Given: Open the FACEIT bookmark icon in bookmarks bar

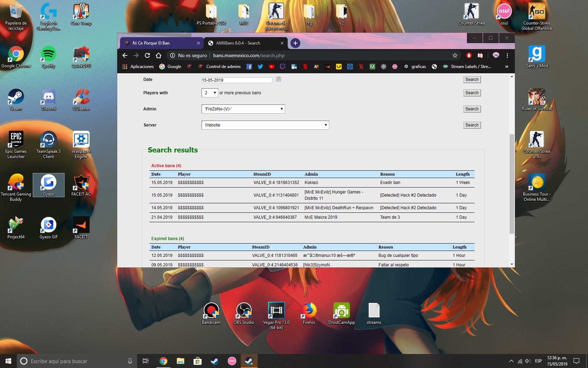Looking at the screenshot, I should (x=328, y=67).
